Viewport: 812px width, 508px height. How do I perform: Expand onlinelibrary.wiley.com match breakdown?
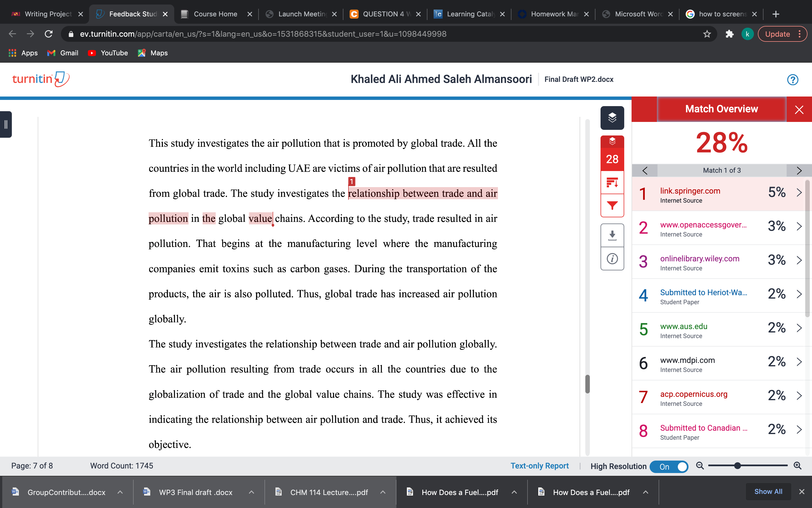coord(799,260)
